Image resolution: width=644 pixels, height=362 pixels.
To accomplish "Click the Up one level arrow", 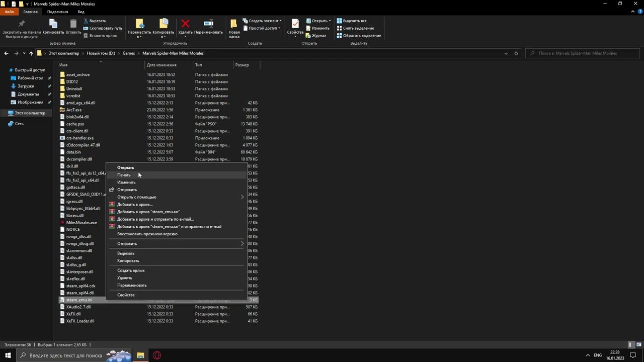I will click(x=31, y=53).
